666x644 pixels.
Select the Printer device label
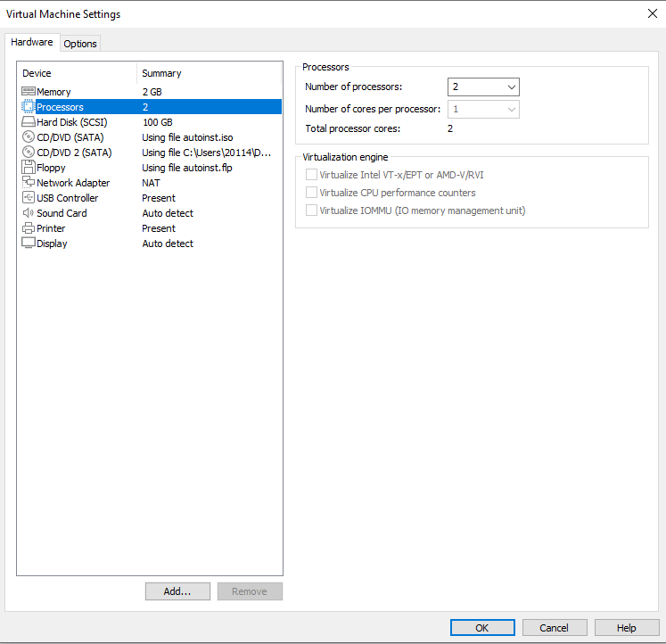coord(51,228)
